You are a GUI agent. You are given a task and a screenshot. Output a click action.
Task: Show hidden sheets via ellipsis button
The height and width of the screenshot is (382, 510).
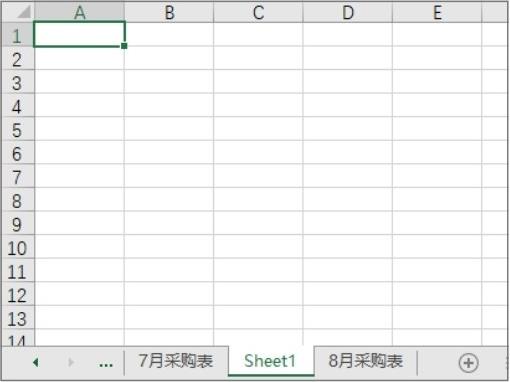click(x=106, y=365)
